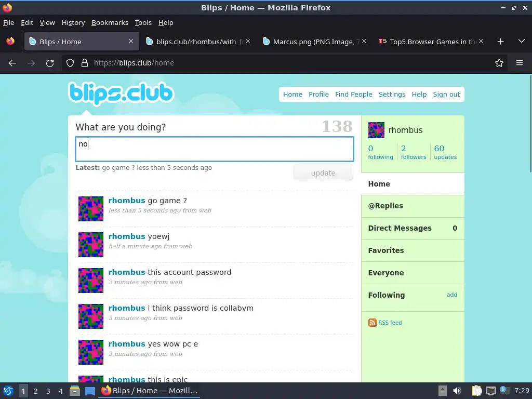Focus the What are you doing text box
The height and width of the screenshot is (399, 532).
(215, 149)
